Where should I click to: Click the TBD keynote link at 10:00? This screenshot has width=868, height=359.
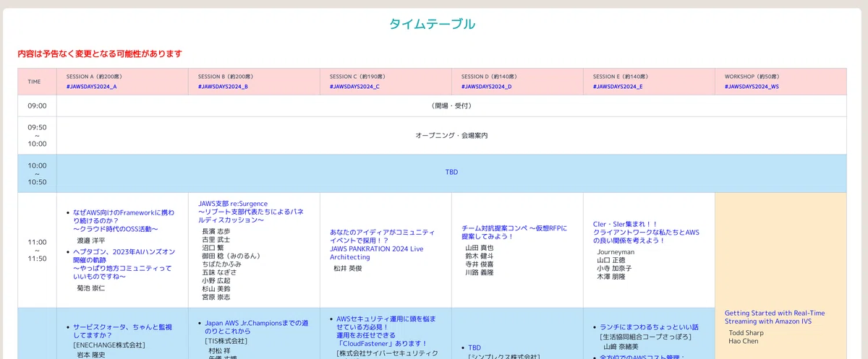point(451,173)
